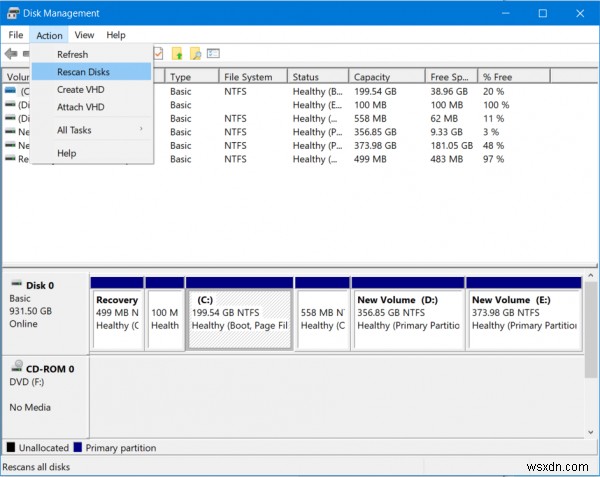600x477 pixels.
Task: Click the toolbar icon with magnifying glass
Action: (195, 53)
